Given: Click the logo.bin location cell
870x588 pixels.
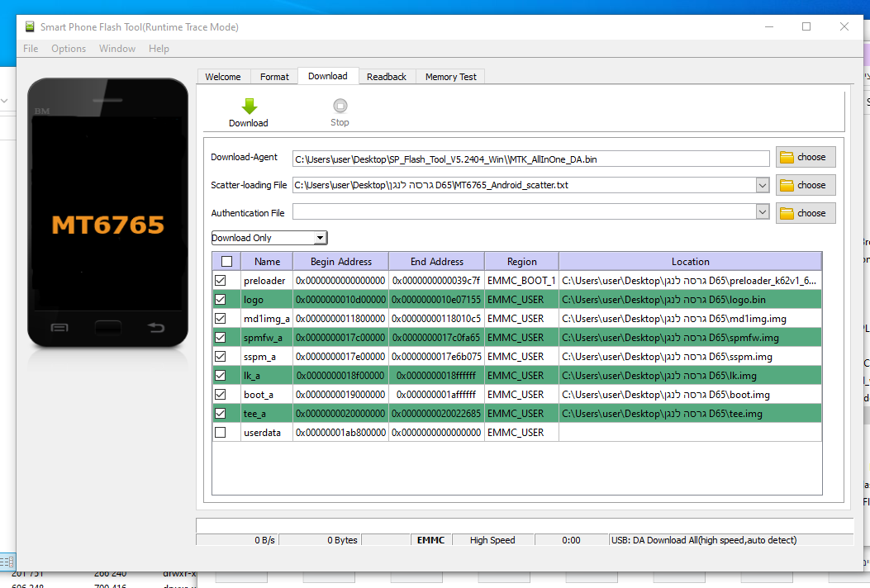Looking at the screenshot, I should tap(690, 300).
